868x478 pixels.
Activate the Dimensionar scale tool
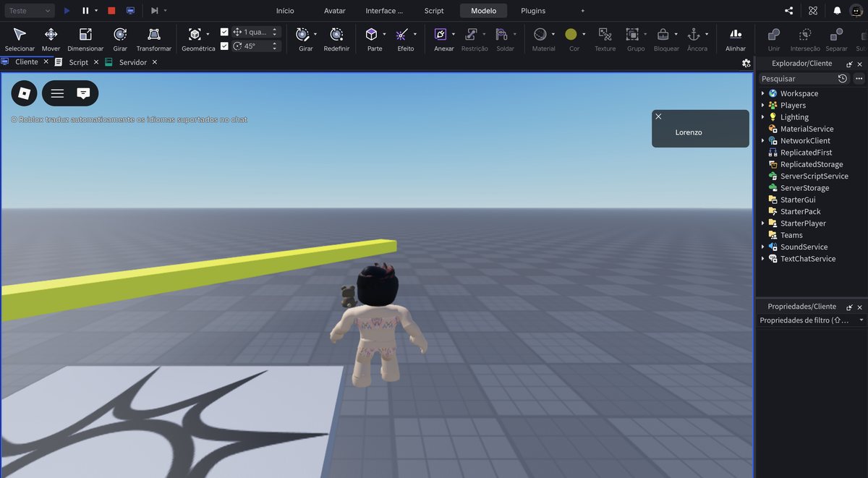coord(85,39)
